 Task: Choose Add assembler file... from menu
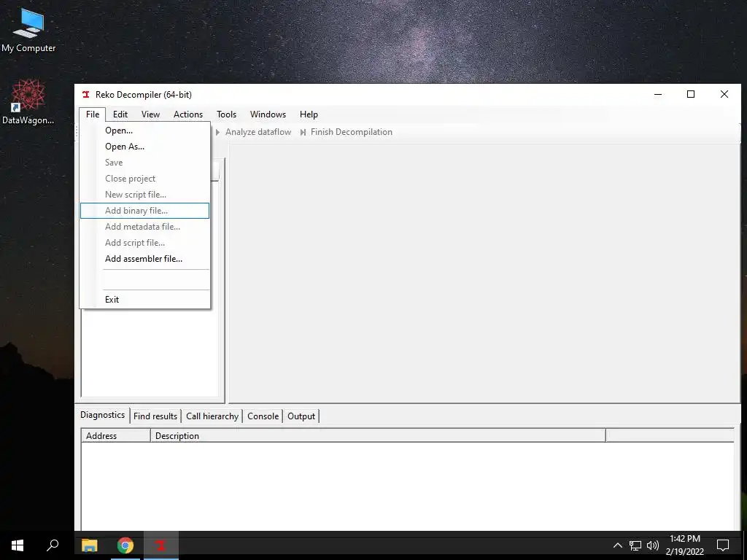[x=145, y=259]
